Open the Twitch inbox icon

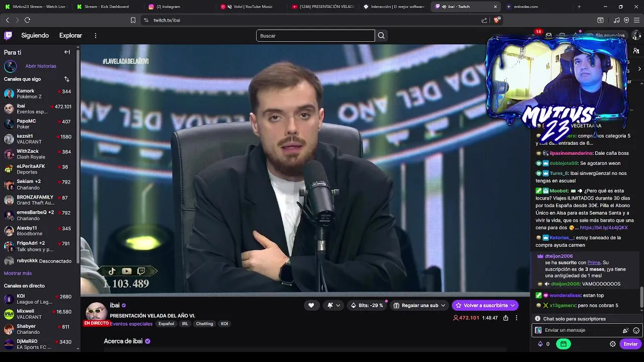[x=548, y=36]
